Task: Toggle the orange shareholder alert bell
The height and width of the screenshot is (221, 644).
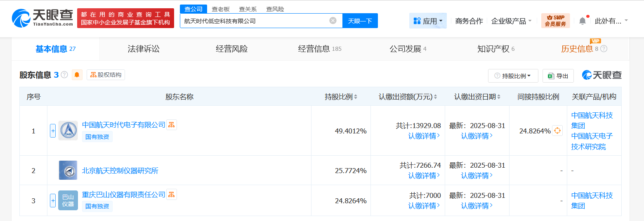Action: point(77,75)
